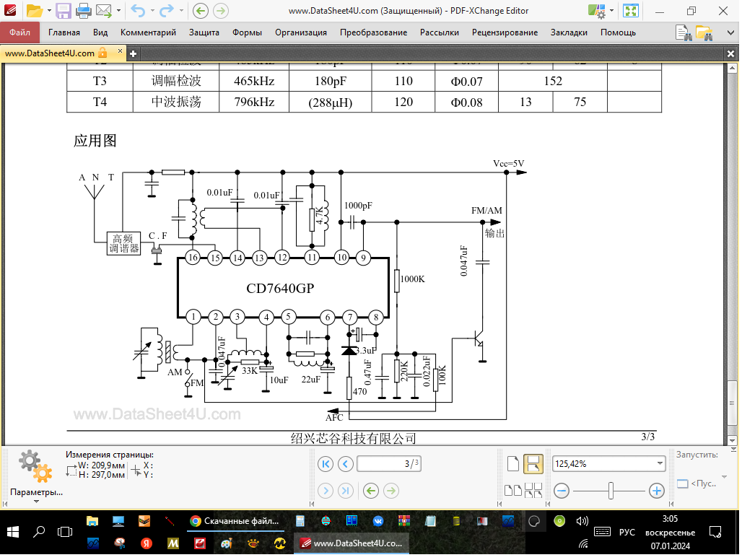Viewport: 742px width, 560px height.
Task: Switch to the Главная tab
Action: pyautogui.click(x=64, y=32)
